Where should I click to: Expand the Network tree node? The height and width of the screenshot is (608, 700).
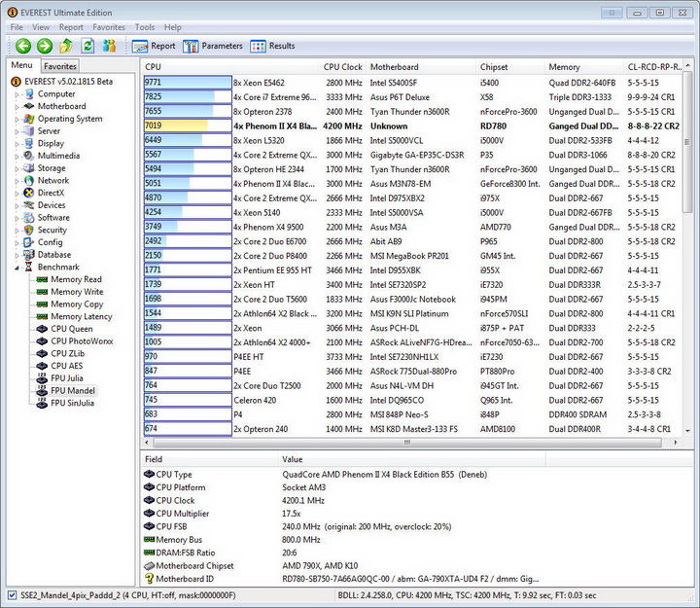point(17,181)
